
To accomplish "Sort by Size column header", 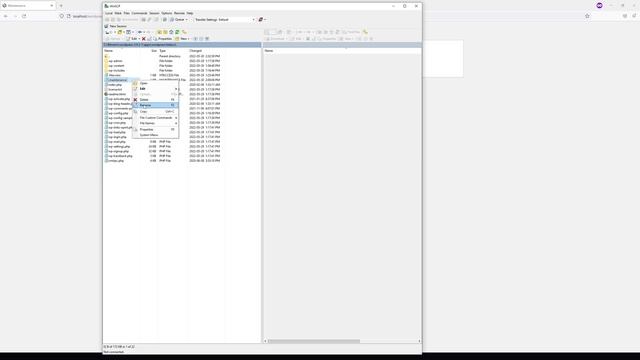I will [x=154, y=51].
